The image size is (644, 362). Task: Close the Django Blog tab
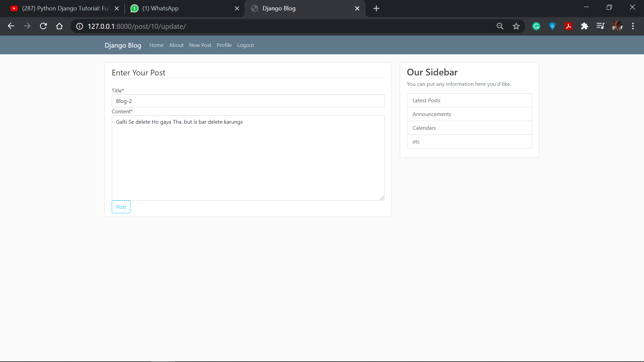pos(357,8)
